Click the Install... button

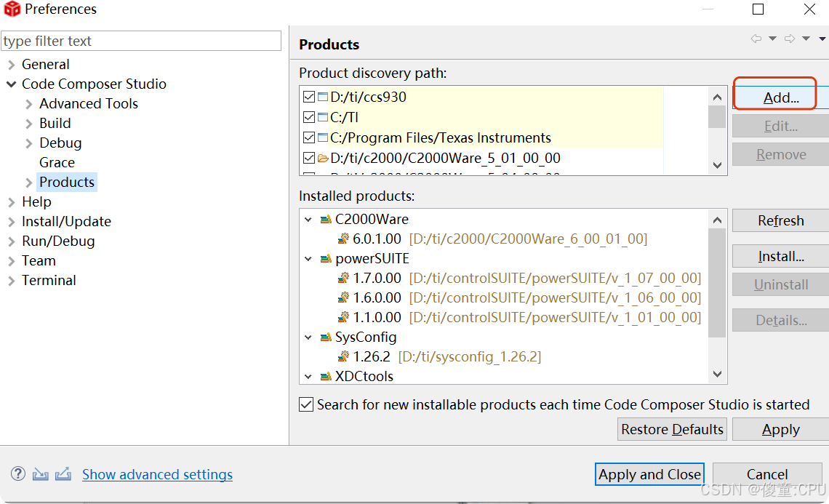781,257
